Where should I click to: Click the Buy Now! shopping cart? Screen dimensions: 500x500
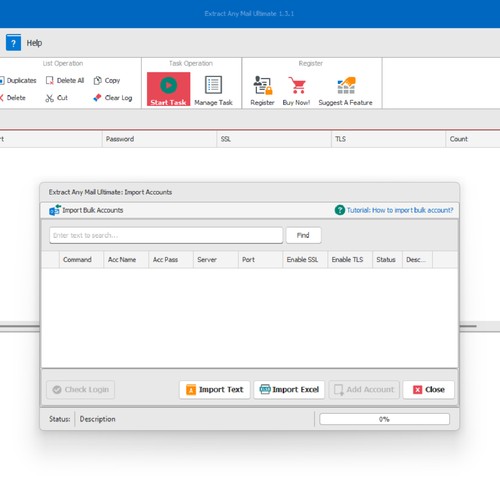point(297,85)
